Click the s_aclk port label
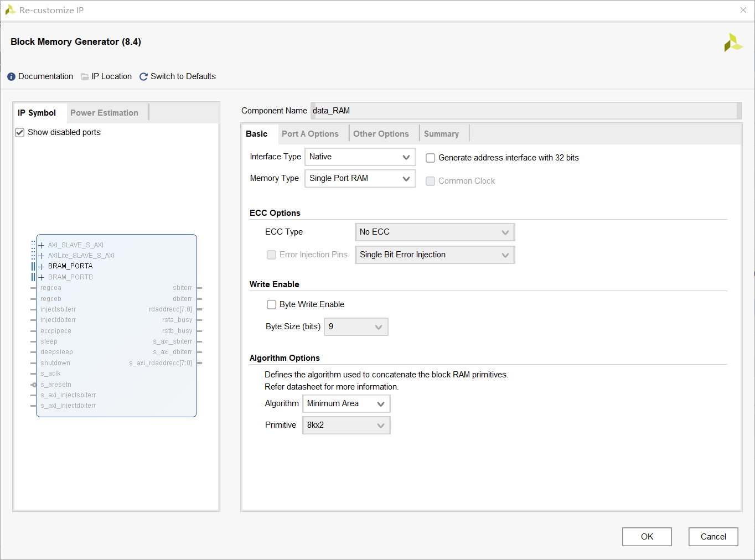This screenshot has width=755, height=560. 50,374
